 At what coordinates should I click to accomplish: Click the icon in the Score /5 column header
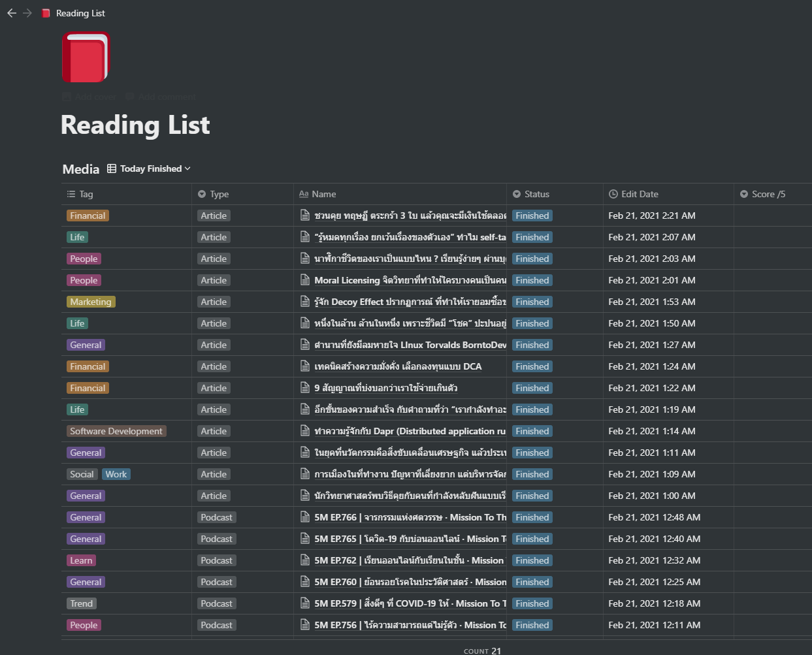(744, 193)
